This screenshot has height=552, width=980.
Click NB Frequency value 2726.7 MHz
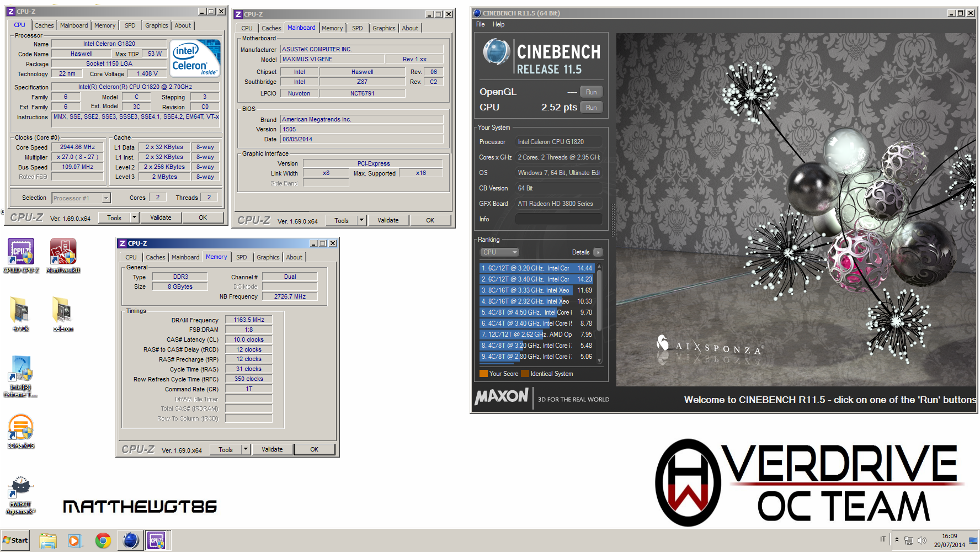coord(290,296)
